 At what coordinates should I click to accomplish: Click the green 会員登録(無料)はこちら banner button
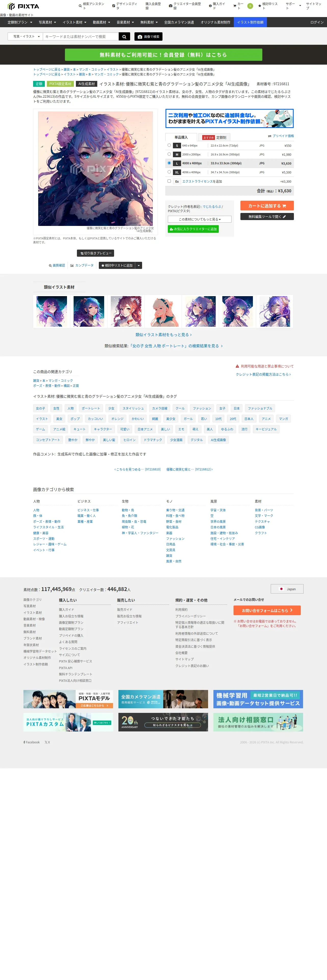point(163,55)
